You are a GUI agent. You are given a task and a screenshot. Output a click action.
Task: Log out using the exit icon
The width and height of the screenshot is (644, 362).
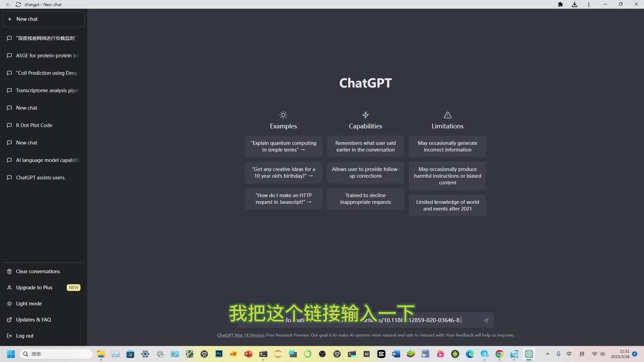[x=9, y=336]
